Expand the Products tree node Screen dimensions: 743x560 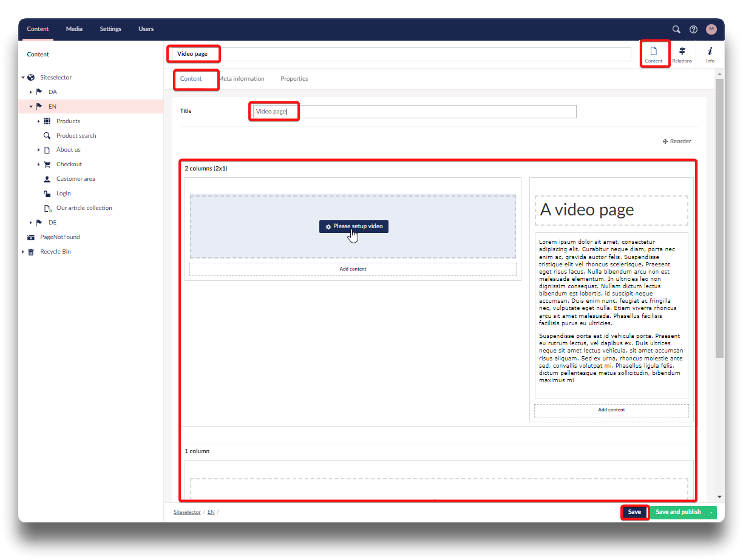click(39, 121)
